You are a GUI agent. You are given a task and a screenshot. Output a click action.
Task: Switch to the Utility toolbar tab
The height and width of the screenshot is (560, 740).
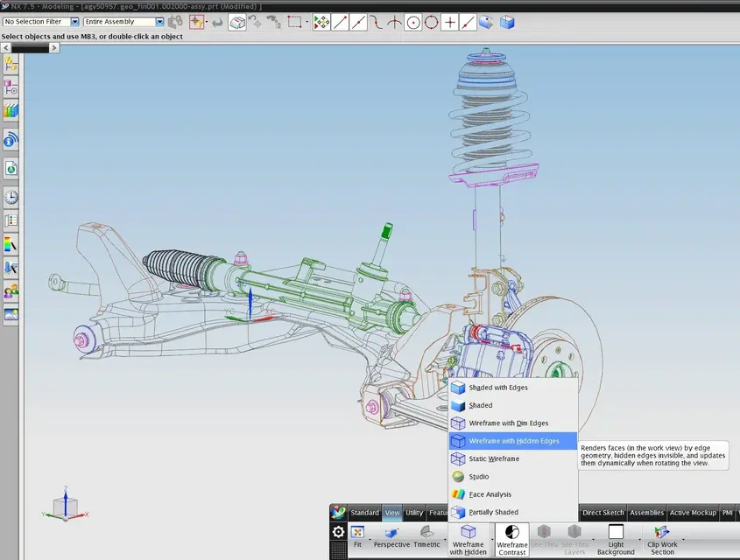[x=414, y=513]
